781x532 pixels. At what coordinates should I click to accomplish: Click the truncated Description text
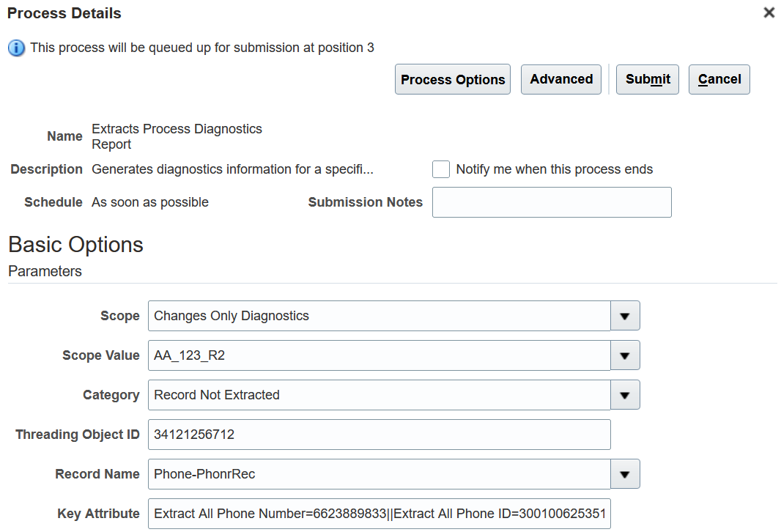click(232, 169)
